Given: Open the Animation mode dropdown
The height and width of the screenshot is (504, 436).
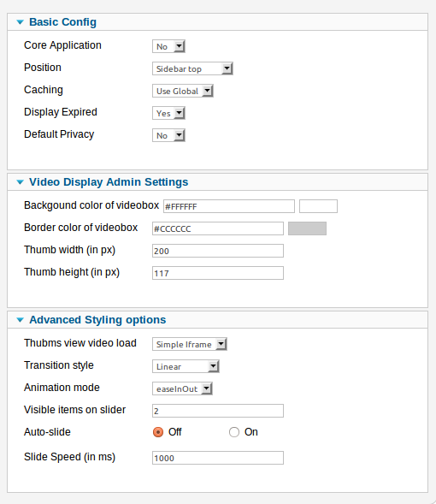Looking at the screenshot, I should [182, 388].
